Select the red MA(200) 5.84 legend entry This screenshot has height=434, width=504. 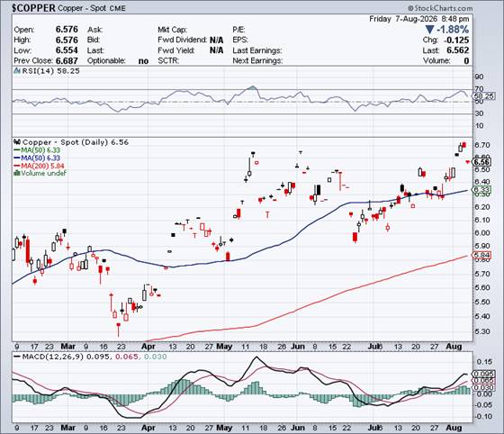tap(39, 166)
